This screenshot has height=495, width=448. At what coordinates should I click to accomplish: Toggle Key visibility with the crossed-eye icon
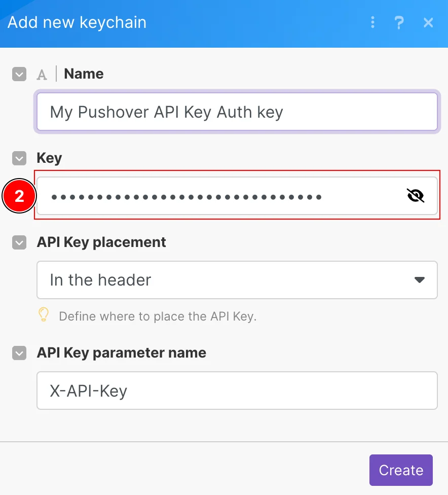415,196
